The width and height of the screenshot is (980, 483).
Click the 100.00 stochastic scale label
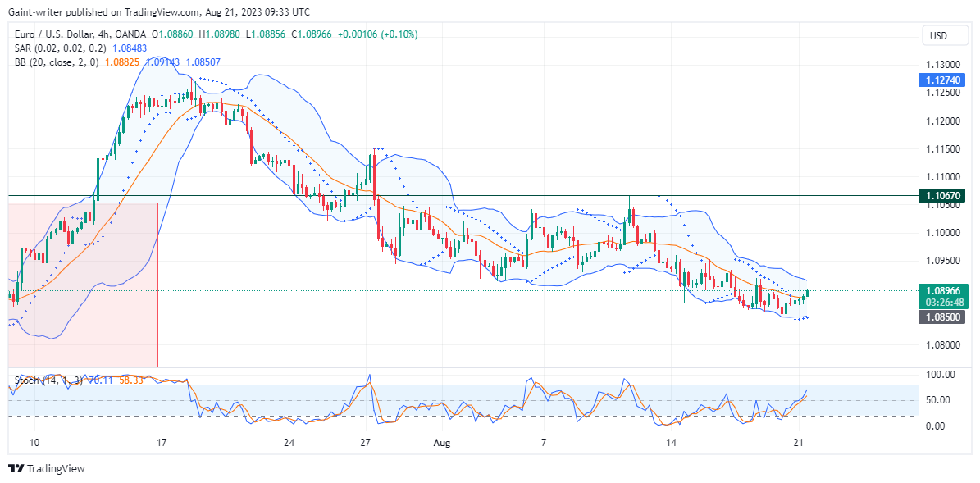point(941,374)
